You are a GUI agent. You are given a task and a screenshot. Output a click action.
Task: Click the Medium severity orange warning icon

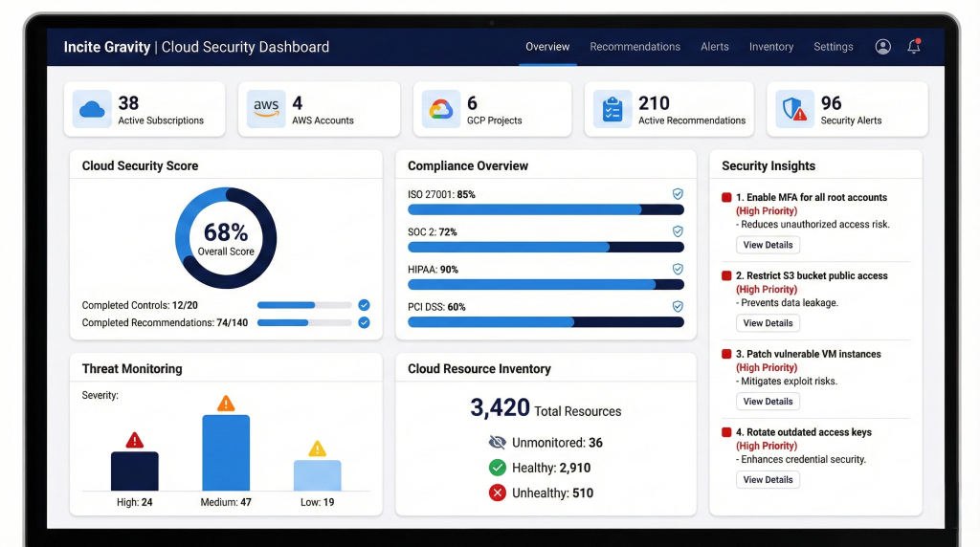(x=226, y=404)
